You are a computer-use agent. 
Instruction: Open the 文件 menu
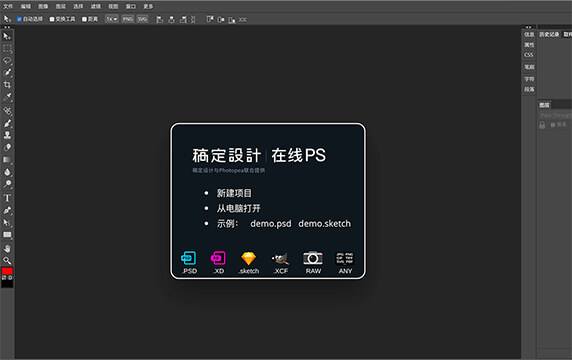pyautogui.click(x=8, y=6)
